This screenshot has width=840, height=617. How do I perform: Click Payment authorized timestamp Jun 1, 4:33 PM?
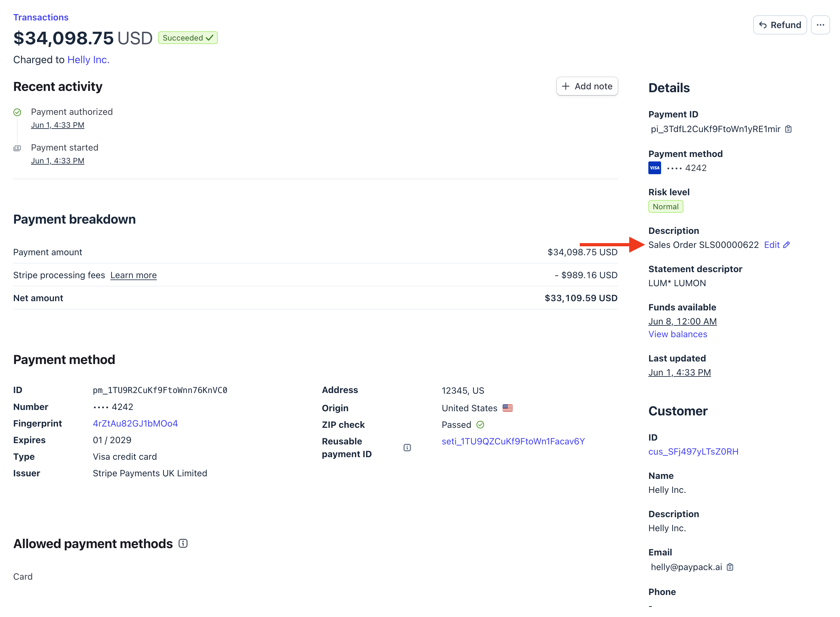(57, 125)
